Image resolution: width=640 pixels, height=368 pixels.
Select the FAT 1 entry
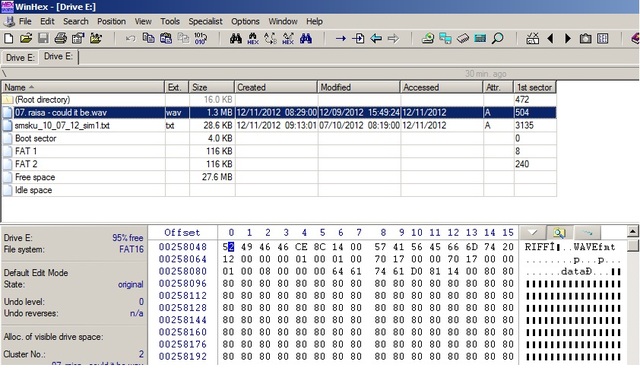[279, 151]
